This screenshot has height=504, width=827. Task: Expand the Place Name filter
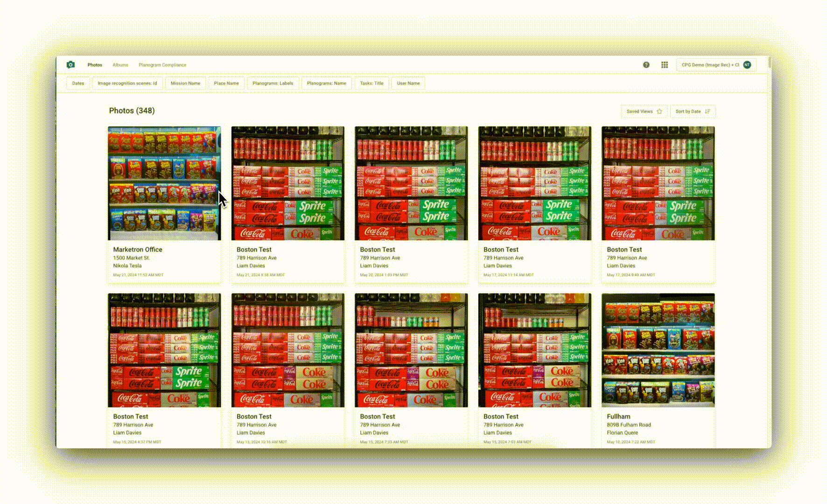226,84
